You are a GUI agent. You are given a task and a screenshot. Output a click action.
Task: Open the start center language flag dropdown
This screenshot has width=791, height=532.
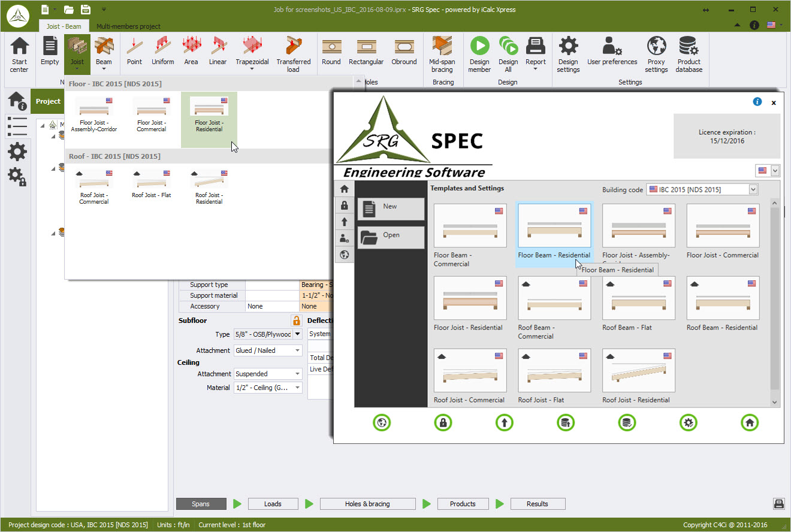(x=768, y=171)
